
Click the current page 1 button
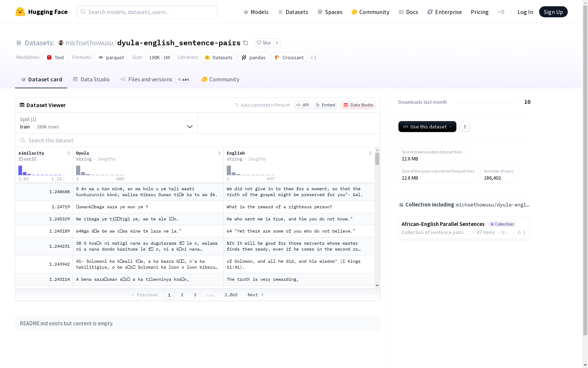click(169, 295)
